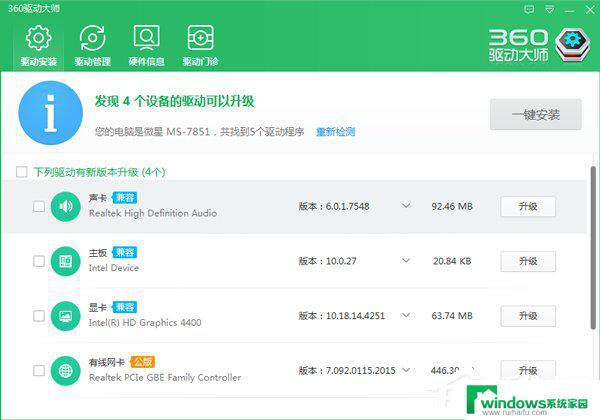Click the blue info circle icon
The image size is (600, 420).
[51, 113]
